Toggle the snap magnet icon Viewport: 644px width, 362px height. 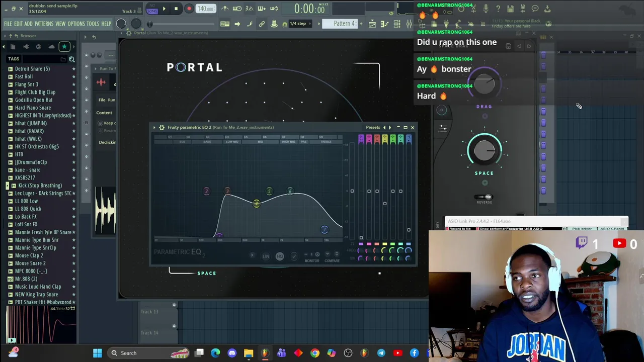point(285,24)
